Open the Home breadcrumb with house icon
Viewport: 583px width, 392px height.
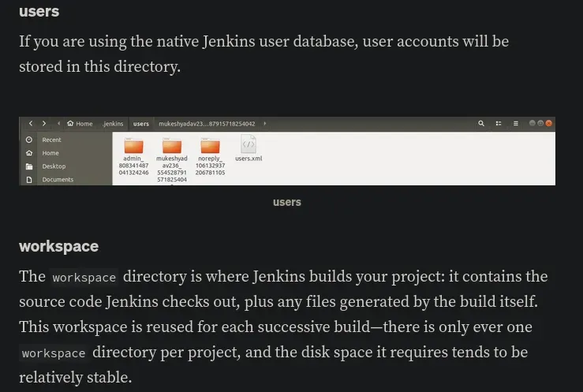(x=80, y=124)
